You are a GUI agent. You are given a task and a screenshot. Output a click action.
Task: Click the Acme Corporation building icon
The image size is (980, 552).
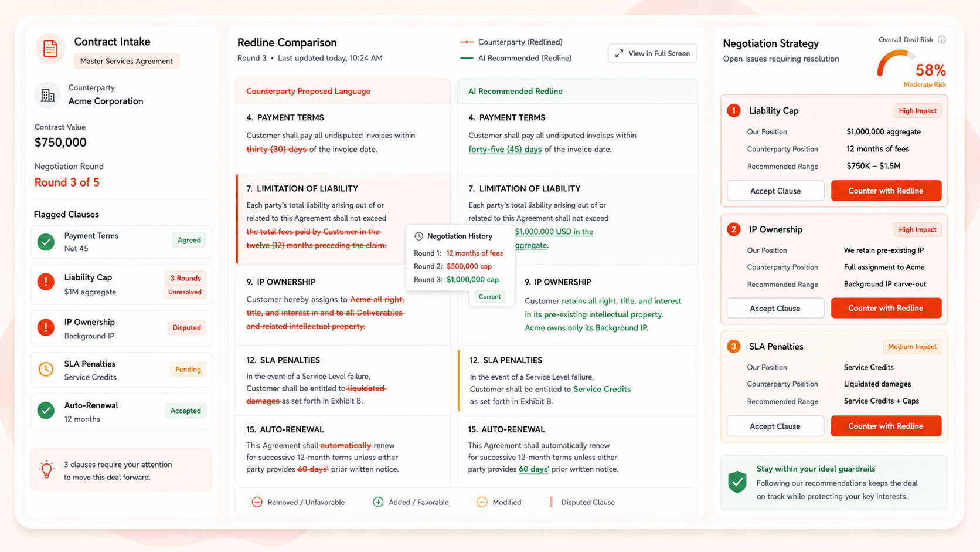pos(47,94)
